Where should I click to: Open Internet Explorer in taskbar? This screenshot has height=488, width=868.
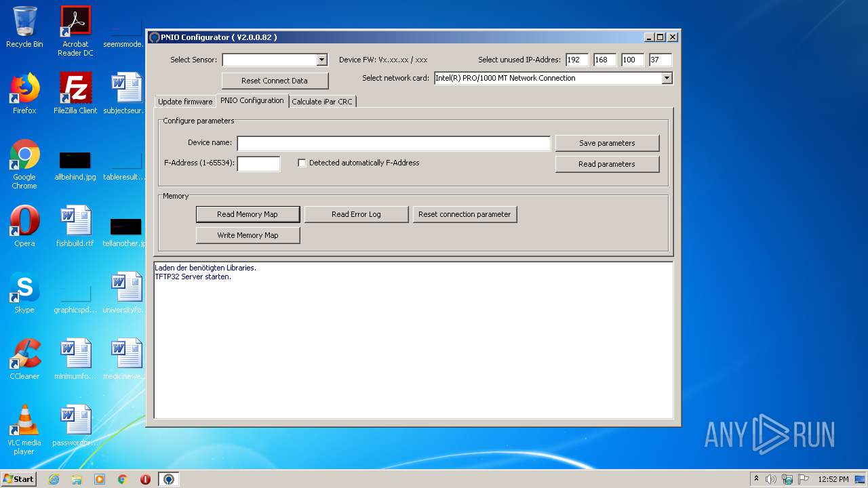54,479
